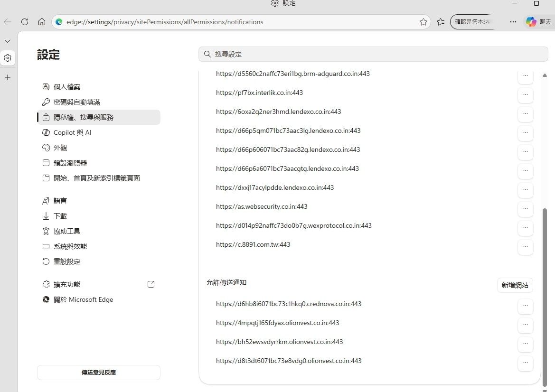Open 重設設定 section
The width and height of the screenshot is (555, 392).
99,262
